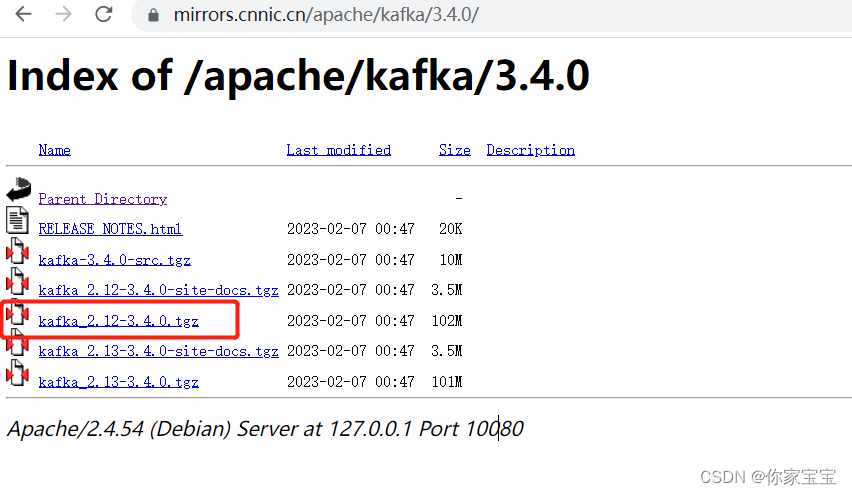The image size is (852, 495).
Task: Click the archive icon beside kafka-3.4.0-src.tgz
Action: (17, 251)
